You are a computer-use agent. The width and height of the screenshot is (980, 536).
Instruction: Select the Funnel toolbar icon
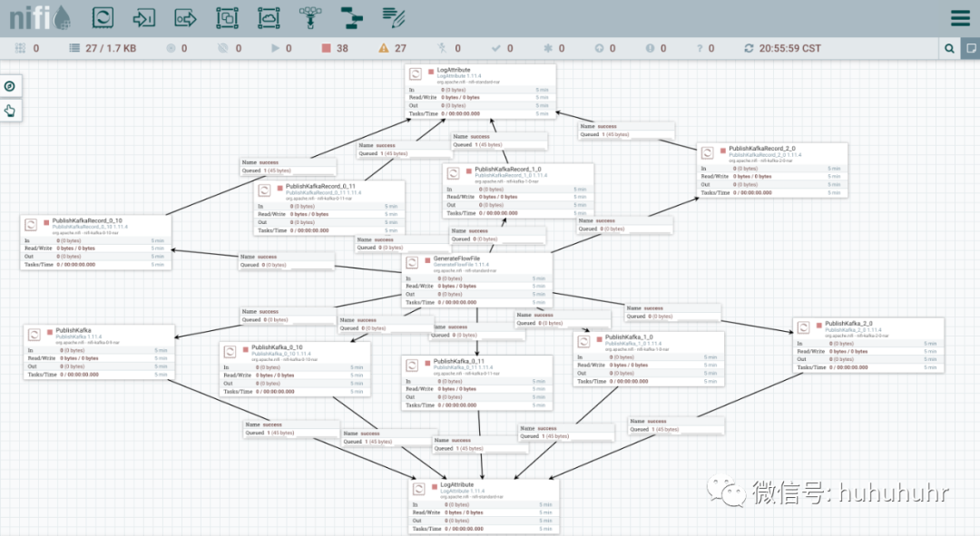310,18
